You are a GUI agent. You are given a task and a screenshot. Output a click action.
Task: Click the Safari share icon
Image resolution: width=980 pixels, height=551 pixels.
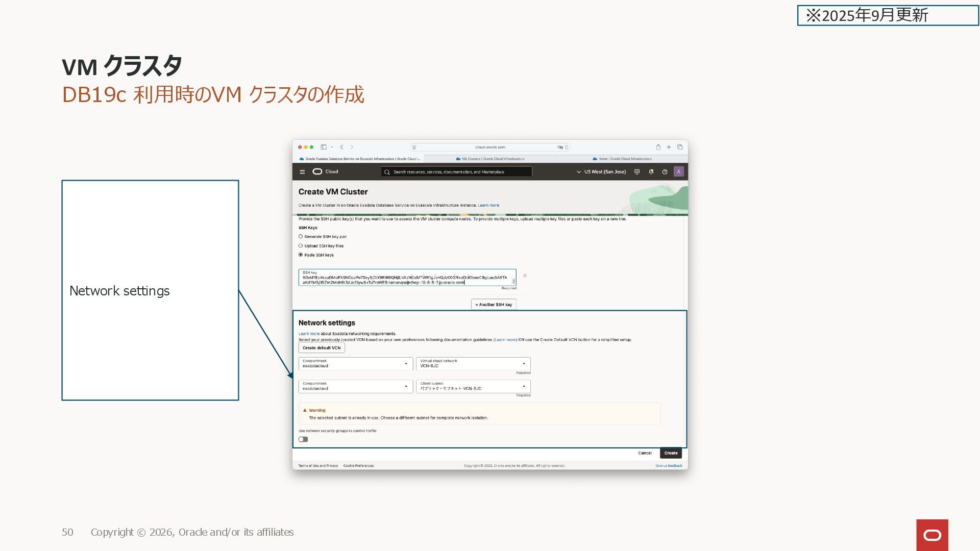pos(658,147)
